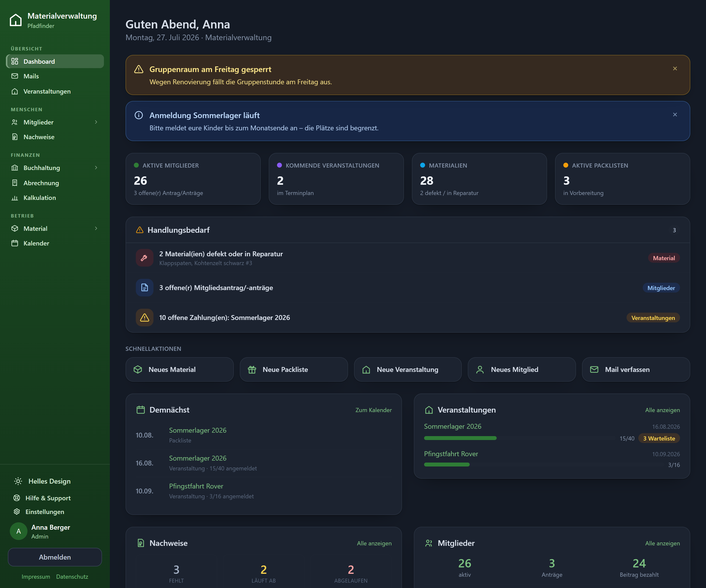The image size is (706, 588).
Task: Go to Veranstaltungen in sidebar
Action: pyautogui.click(x=55, y=91)
